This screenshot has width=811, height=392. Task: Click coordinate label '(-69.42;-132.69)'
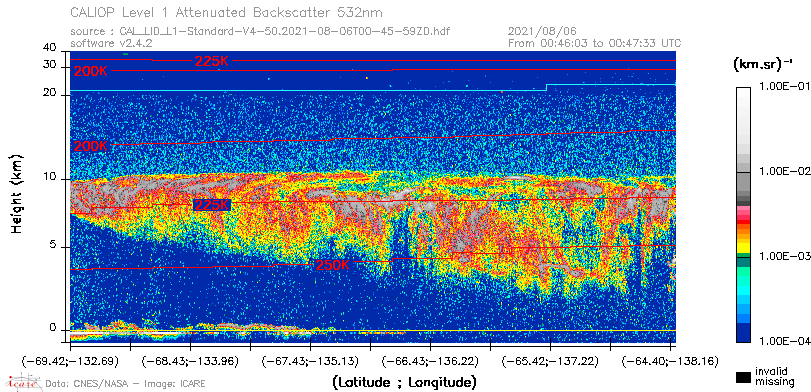pos(71,361)
